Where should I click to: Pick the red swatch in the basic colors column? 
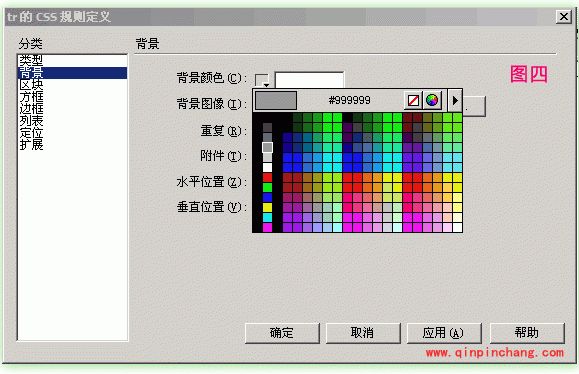(267, 178)
